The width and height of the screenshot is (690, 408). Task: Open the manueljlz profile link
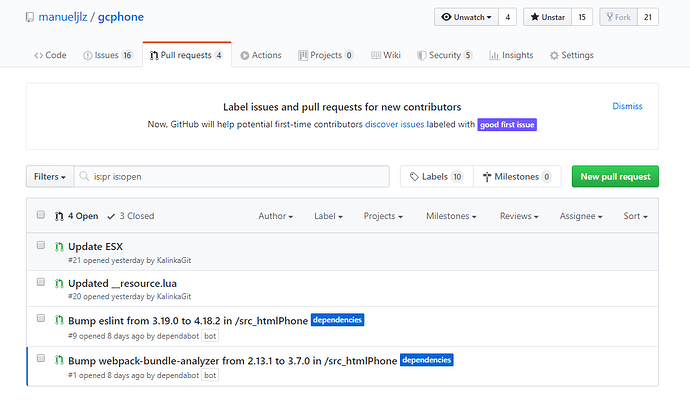tap(62, 17)
